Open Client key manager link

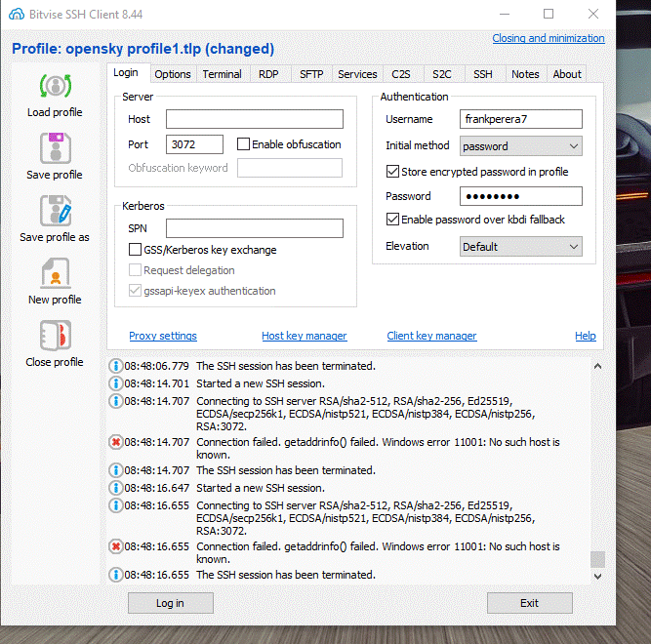click(x=431, y=336)
